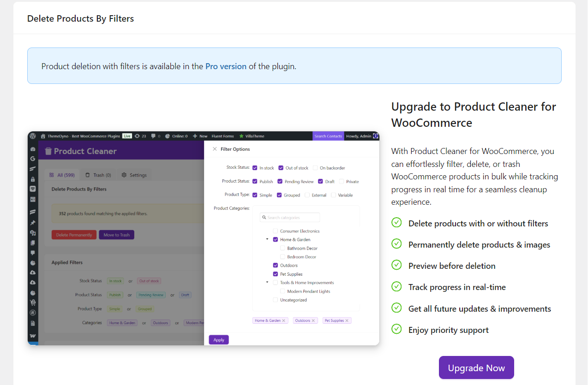The image size is (588, 385).
Task: Click the trash can icon beside Product Cleaner
Action: (48, 151)
